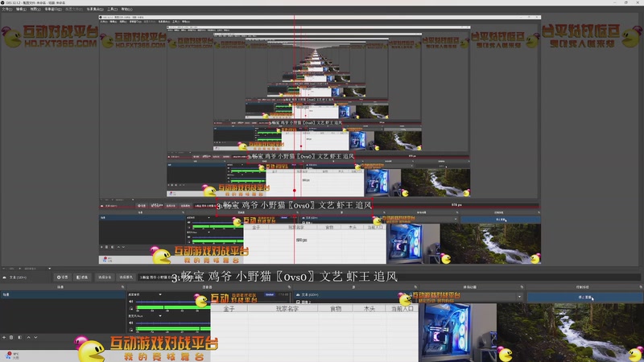Open the 桌面音频 channel options arrow
This screenshot has height=362, width=644.
coord(160,294)
